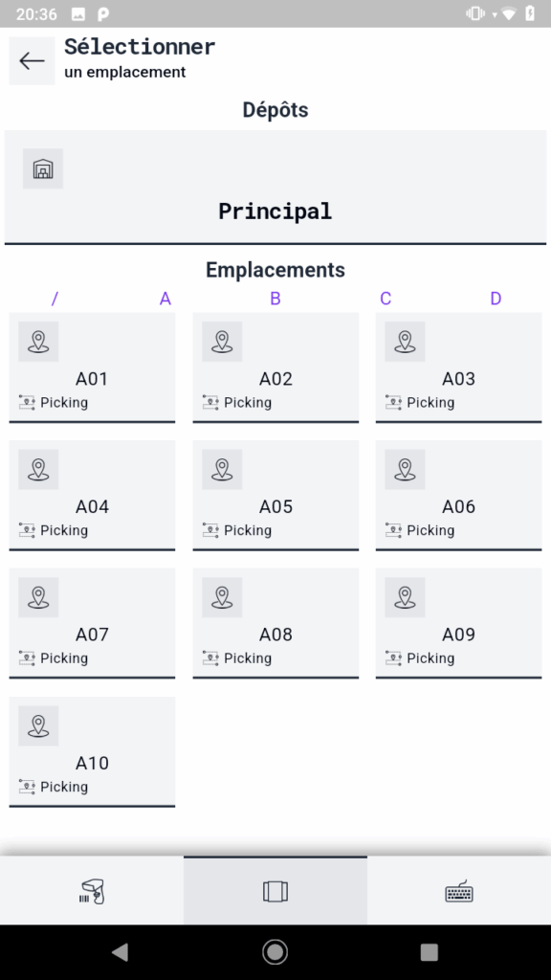Choose the Principal depot card
The height and width of the screenshot is (980, 551).
pos(275,187)
